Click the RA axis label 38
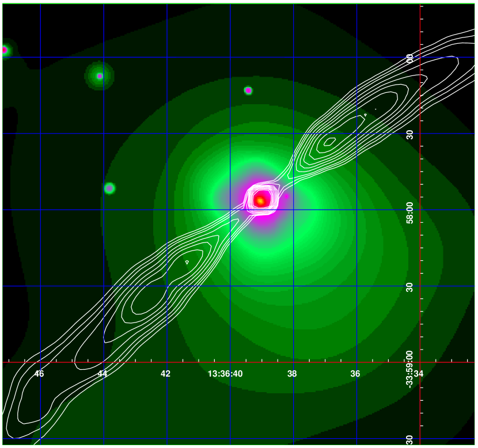The image size is (478, 448). coord(292,374)
